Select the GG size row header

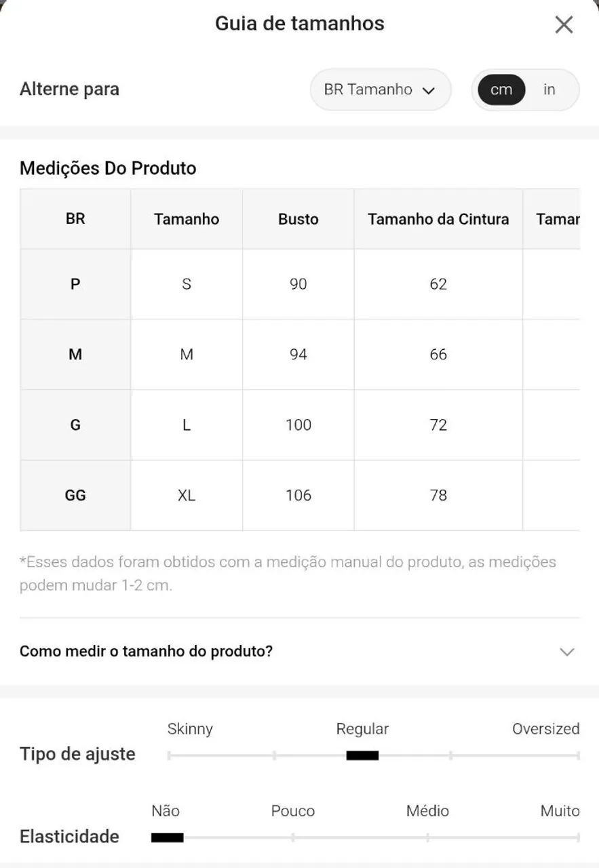point(75,496)
